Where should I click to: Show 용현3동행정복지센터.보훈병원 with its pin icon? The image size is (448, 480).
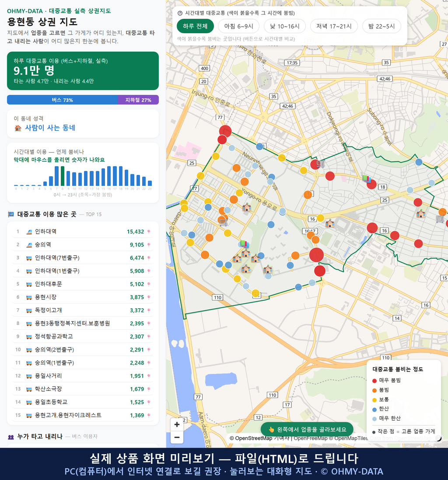[149, 323]
